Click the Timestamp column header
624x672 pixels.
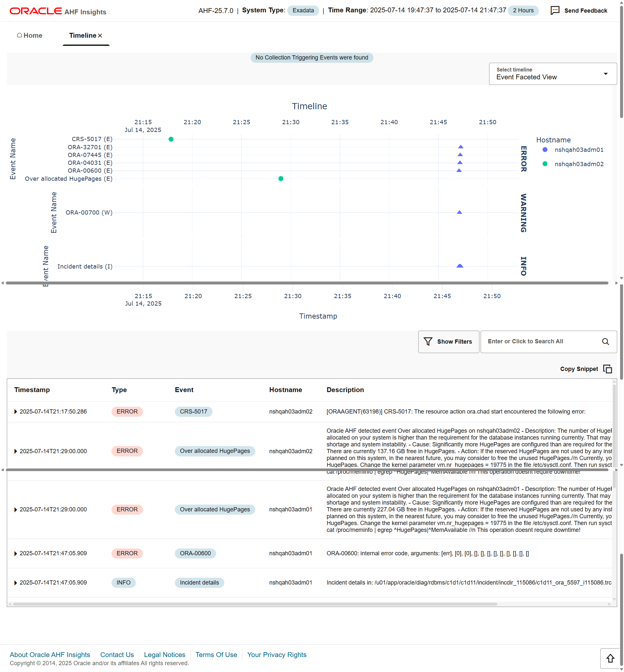(x=32, y=390)
